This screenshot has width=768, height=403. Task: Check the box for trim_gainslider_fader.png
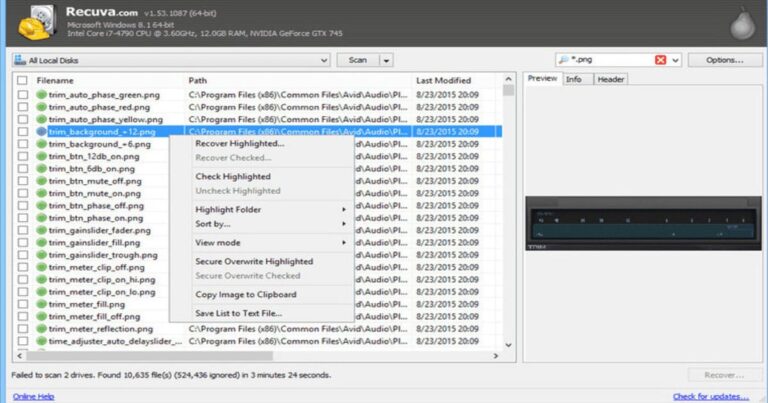23,230
